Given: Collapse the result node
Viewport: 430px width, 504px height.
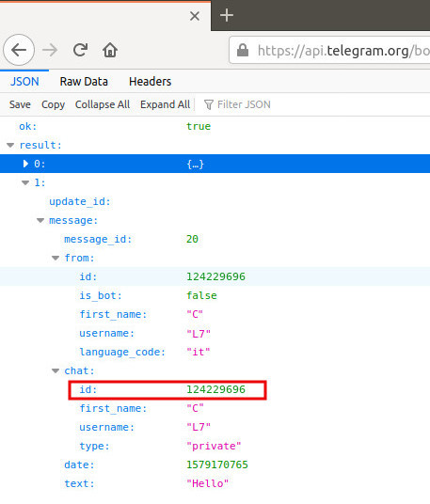Looking at the screenshot, I should (10, 146).
